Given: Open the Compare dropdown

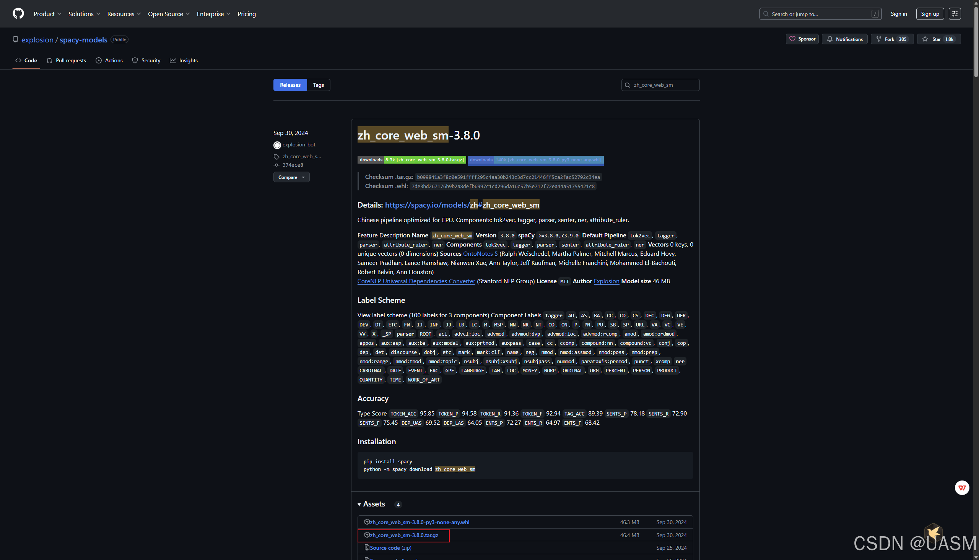Looking at the screenshot, I should click(291, 177).
